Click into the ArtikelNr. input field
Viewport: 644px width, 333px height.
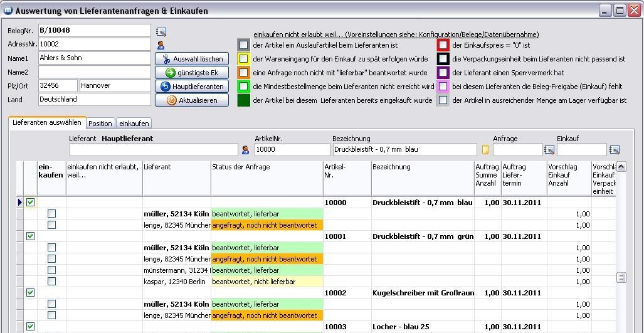coord(292,150)
